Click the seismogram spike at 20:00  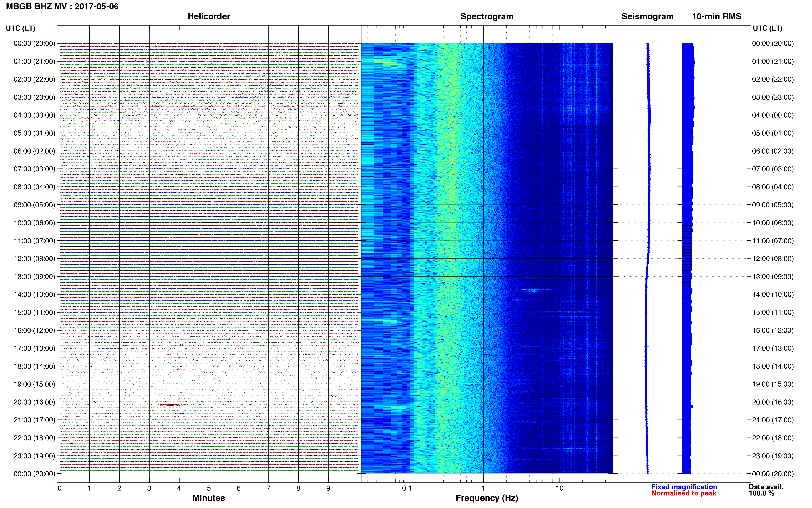tap(646, 406)
